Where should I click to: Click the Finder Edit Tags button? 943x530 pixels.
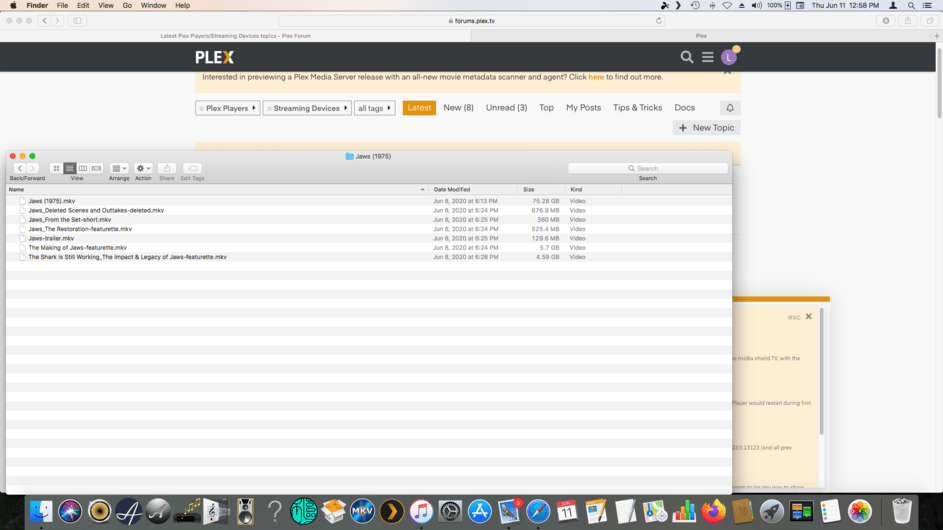pos(192,168)
